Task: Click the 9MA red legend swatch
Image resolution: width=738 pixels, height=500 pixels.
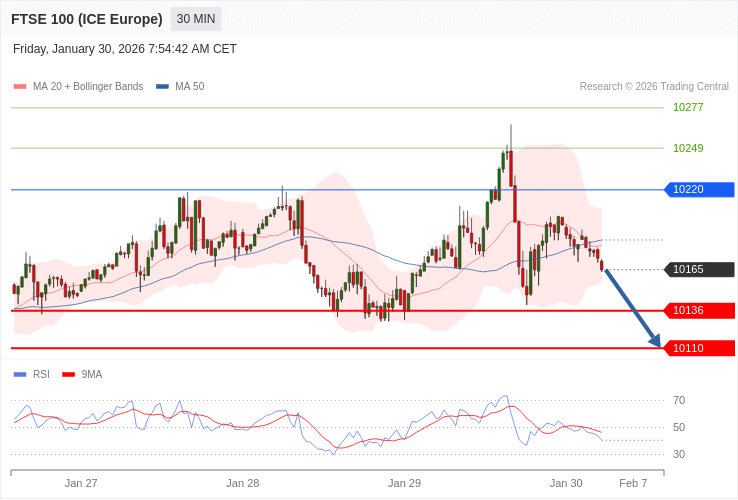Action: (69, 375)
